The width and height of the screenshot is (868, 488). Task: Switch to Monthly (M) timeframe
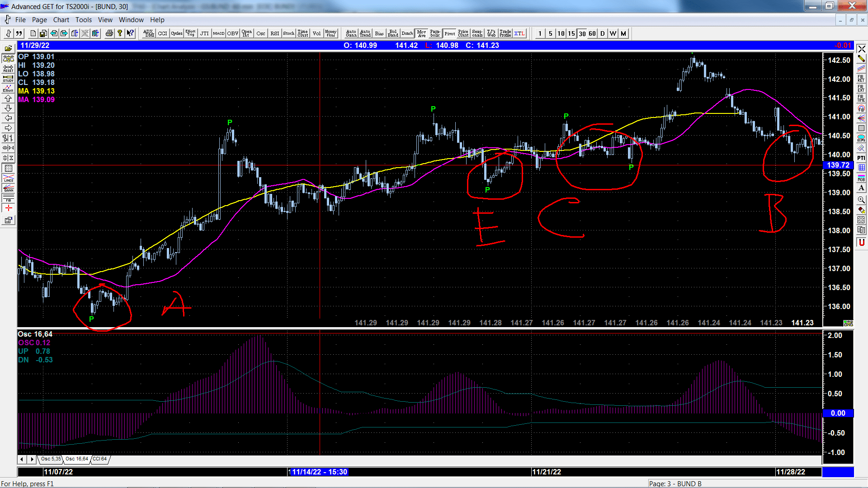[x=623, y=33]
